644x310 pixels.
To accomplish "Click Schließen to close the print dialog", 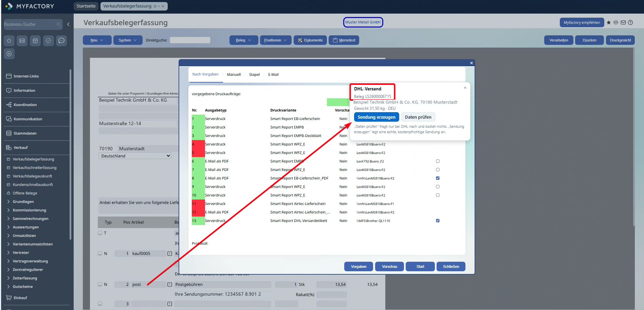I will (x=451, y=266).
